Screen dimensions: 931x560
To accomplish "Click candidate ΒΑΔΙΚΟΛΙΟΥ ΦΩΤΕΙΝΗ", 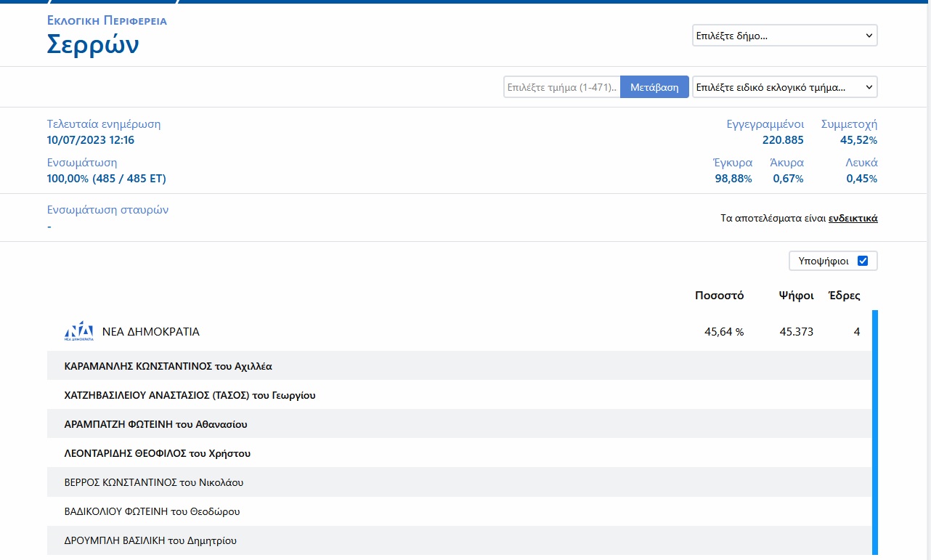I will [x=152, y=511].
